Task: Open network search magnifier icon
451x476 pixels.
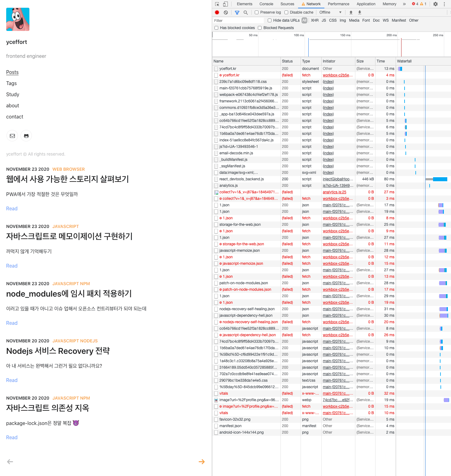Action: pos(245,12)
